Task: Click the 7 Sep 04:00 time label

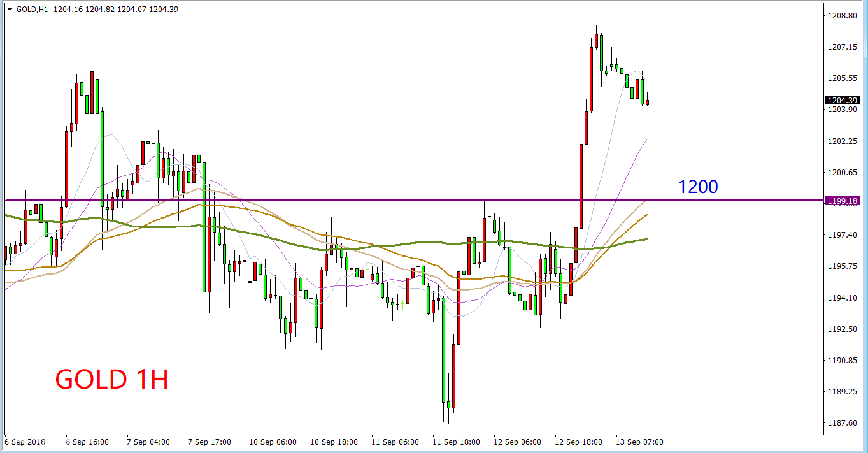Action: [x=148, y=442]
